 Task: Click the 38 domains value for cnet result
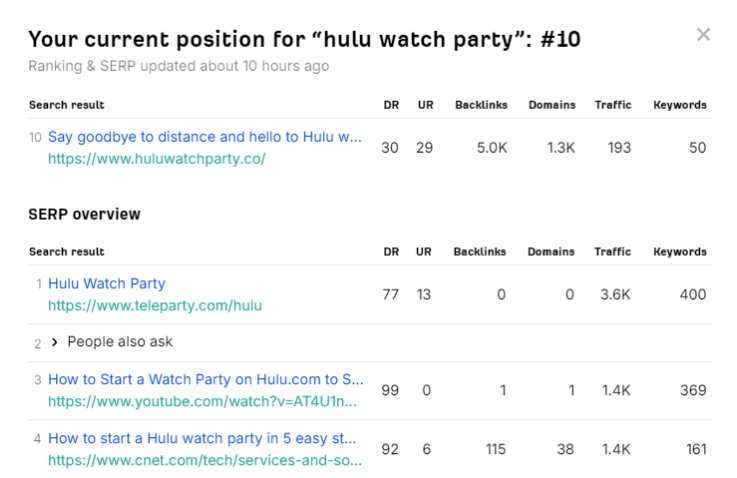566,450
